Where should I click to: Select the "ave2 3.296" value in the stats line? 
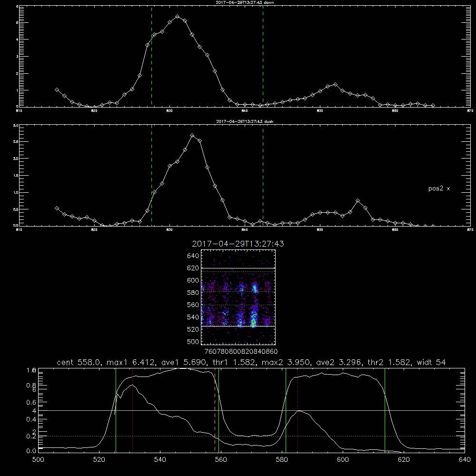pos(338,362)
